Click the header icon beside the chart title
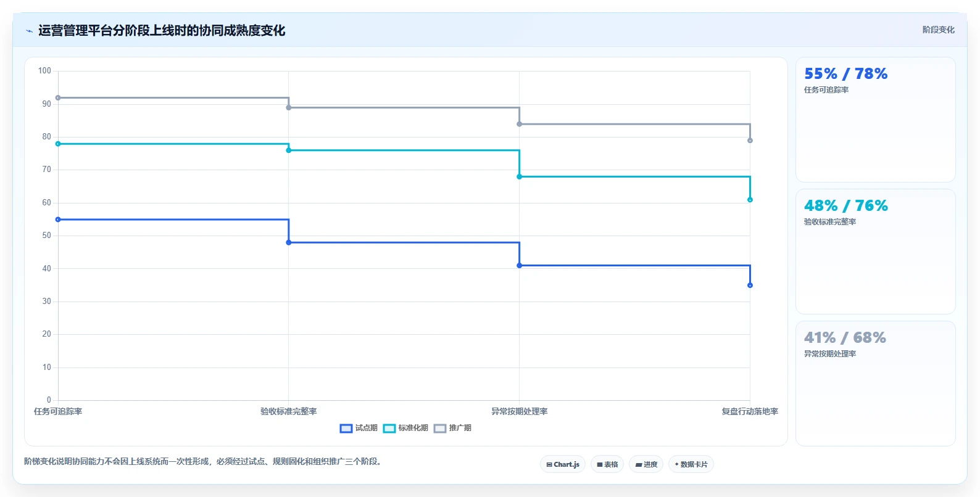Screen dimensions: 980x497 [x=29, y=31]
